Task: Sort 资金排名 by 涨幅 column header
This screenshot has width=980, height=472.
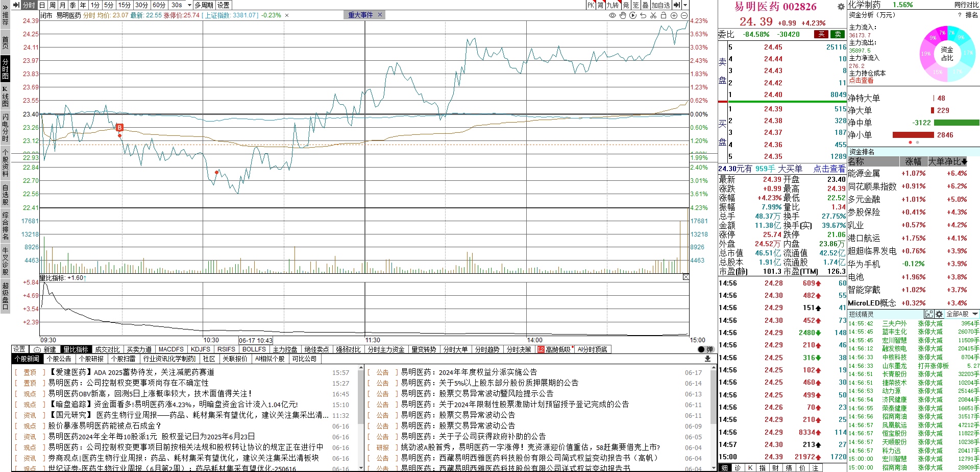Action: click(x=913, y=161)
